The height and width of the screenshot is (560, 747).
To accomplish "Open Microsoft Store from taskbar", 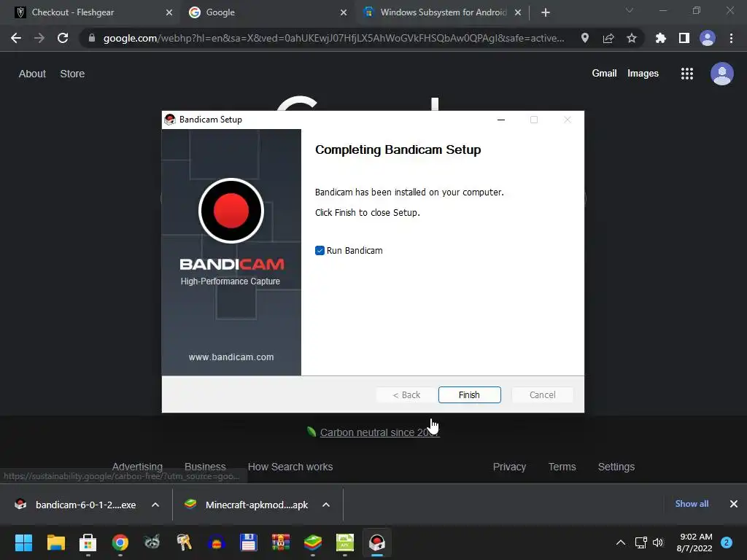I will click(88, 542).
